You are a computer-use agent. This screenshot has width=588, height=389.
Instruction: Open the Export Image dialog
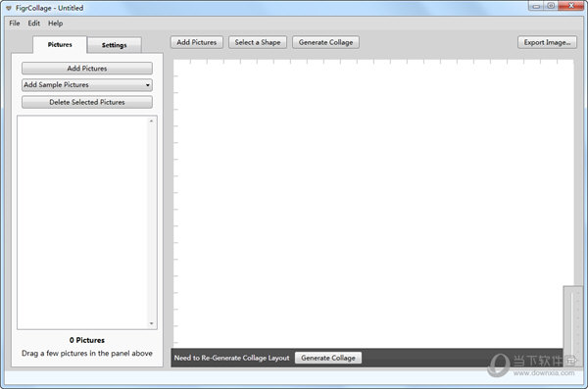[547, 42]
